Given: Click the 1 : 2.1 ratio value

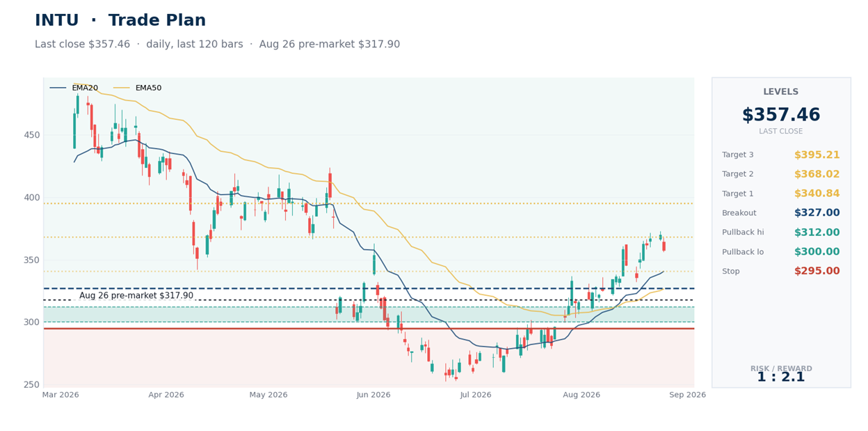Looking at the screenshot, I should (781, 377).
